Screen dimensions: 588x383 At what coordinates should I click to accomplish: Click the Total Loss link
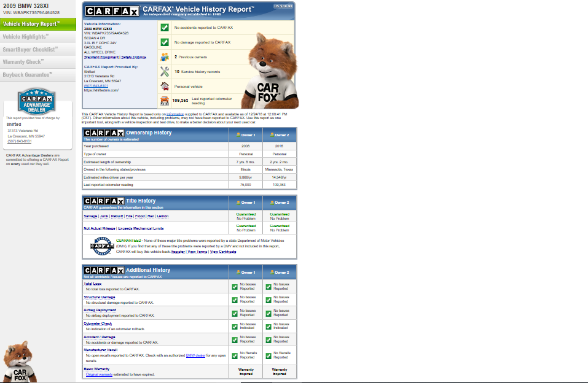click(x=93, y=284)
